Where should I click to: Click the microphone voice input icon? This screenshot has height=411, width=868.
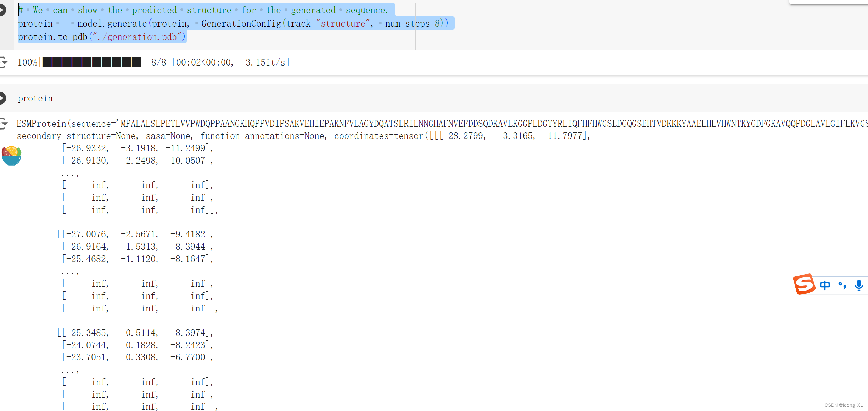[x=858, y=285]
